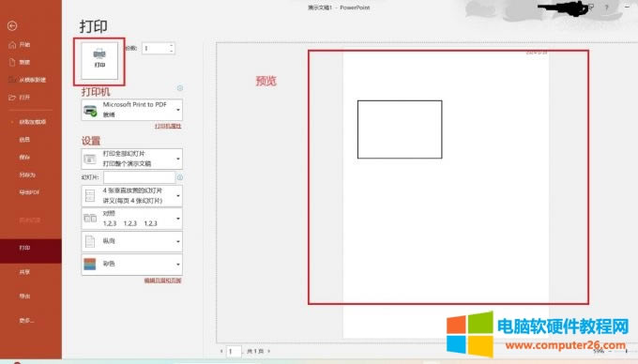Select Save As (另存为) in the sidebar
Viewport: 638px width, 364px height.
click(x=27, y=174)
